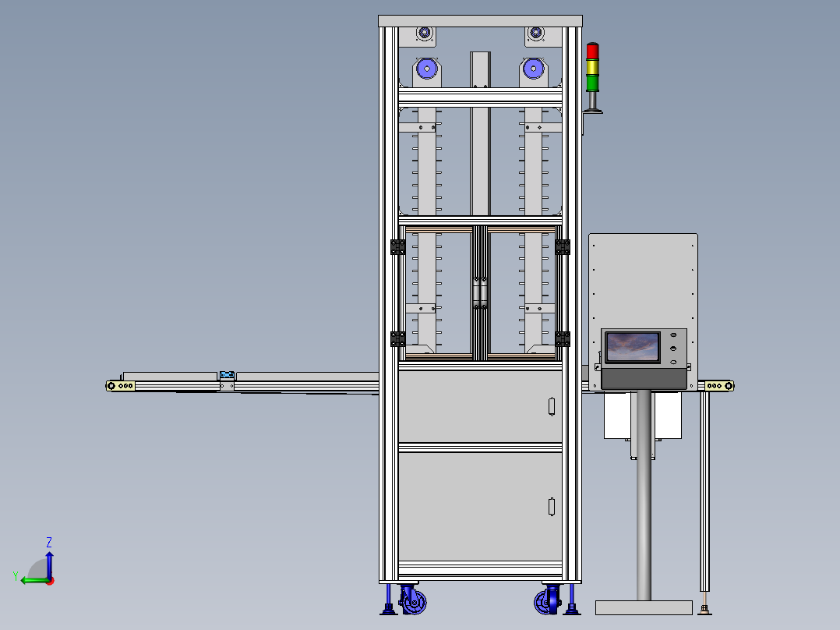840x630 pixels.
Task: Select the left blue pulley wheel near the top
Action: (426, 69)
